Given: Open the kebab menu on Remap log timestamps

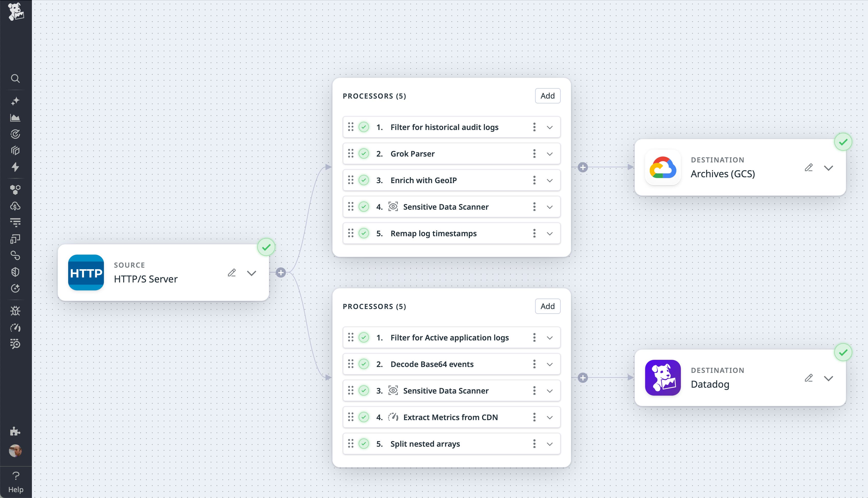Looking at the screenshot, I should point(534,233).
